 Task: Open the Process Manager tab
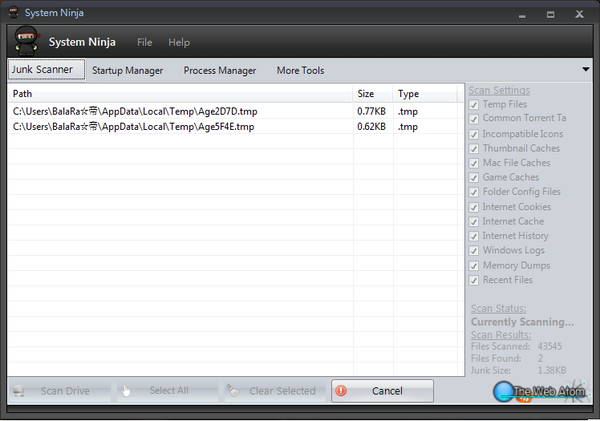click(x=220, y=70)
